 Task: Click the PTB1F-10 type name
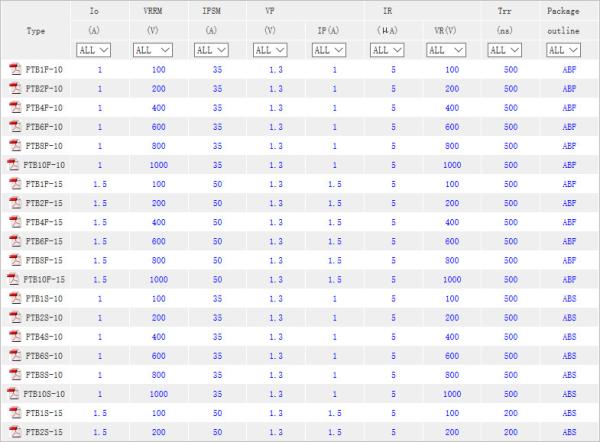[44, 70]
